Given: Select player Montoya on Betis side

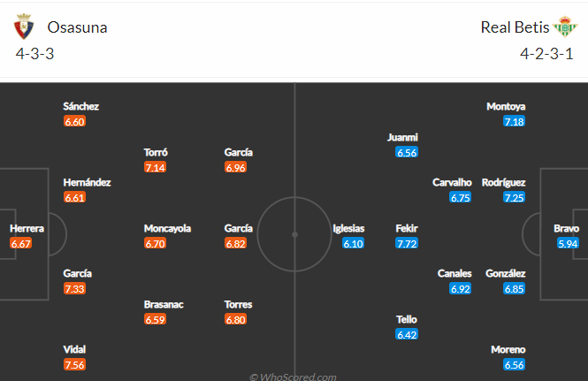Looking at the screenshot, I should tap(506, 106).
